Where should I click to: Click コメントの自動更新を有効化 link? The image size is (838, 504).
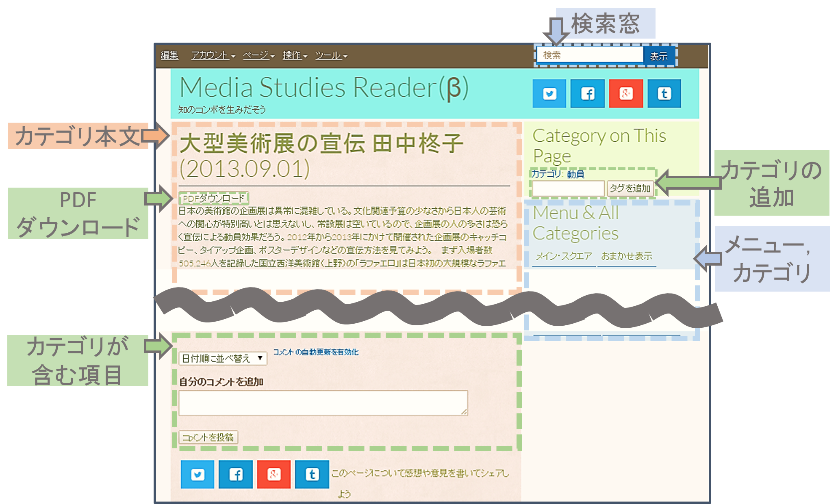click(x=316, y=352)
